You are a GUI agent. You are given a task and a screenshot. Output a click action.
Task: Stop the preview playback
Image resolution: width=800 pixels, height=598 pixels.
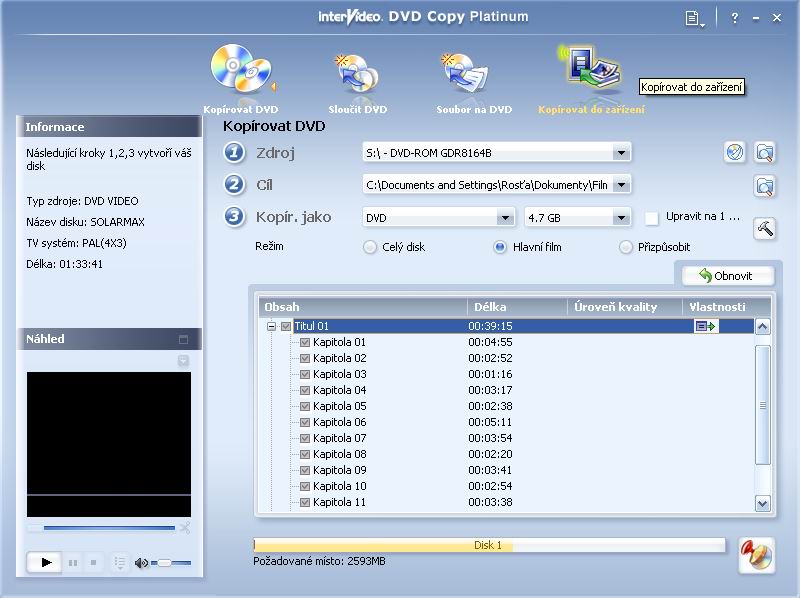[93, 563]
